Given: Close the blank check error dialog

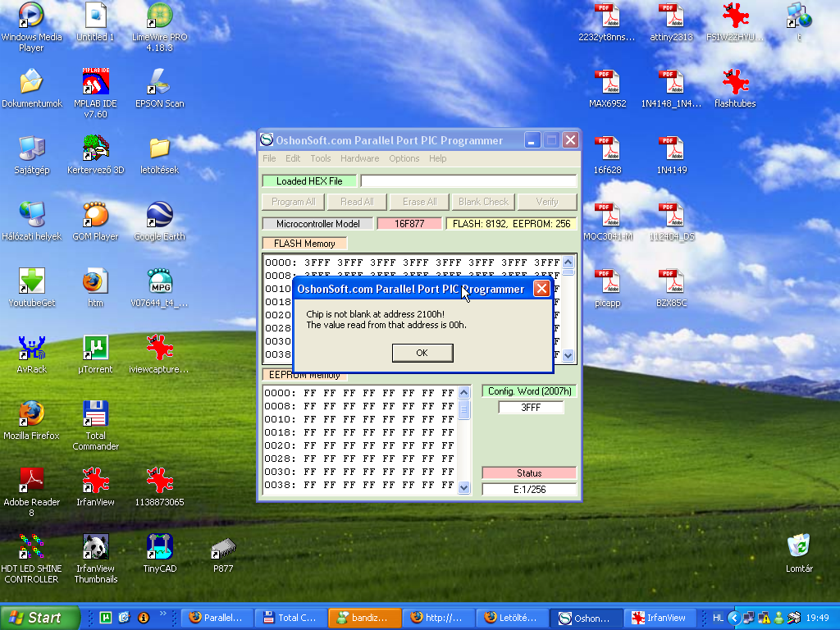Looking at the screenshot, I should (541, 289).
